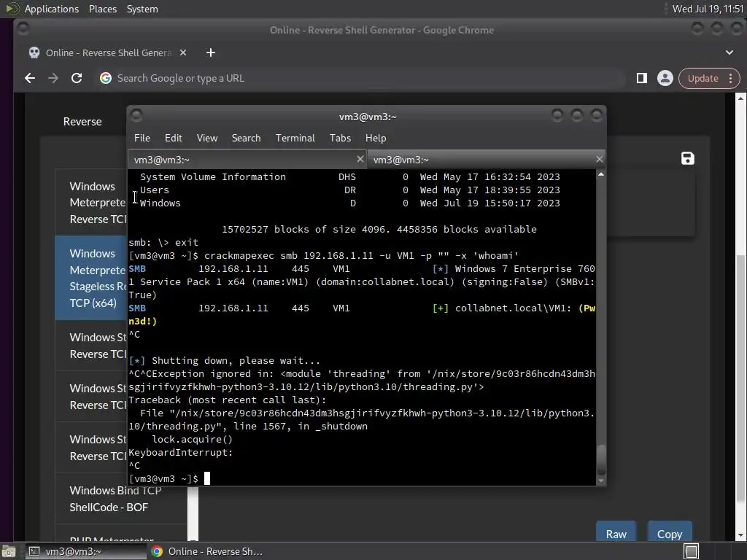Click the terminal window menu icon
The image size is (747, 560).
click(136, 115)
